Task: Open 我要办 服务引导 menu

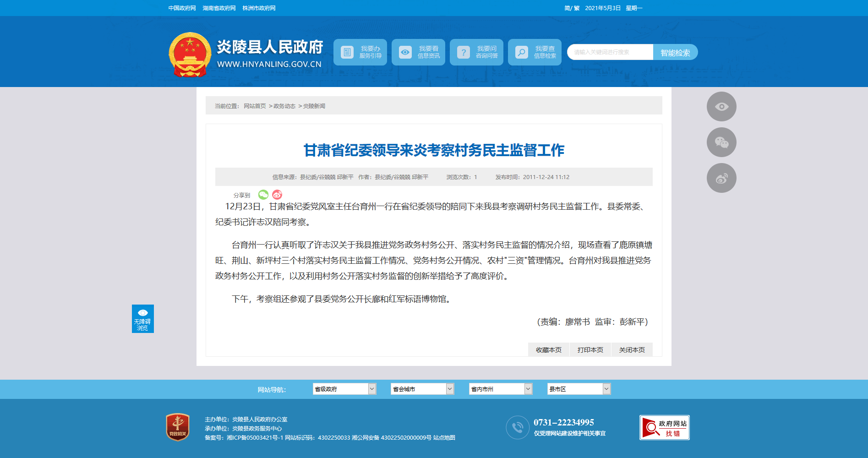Action: click(x=360, y=52)
